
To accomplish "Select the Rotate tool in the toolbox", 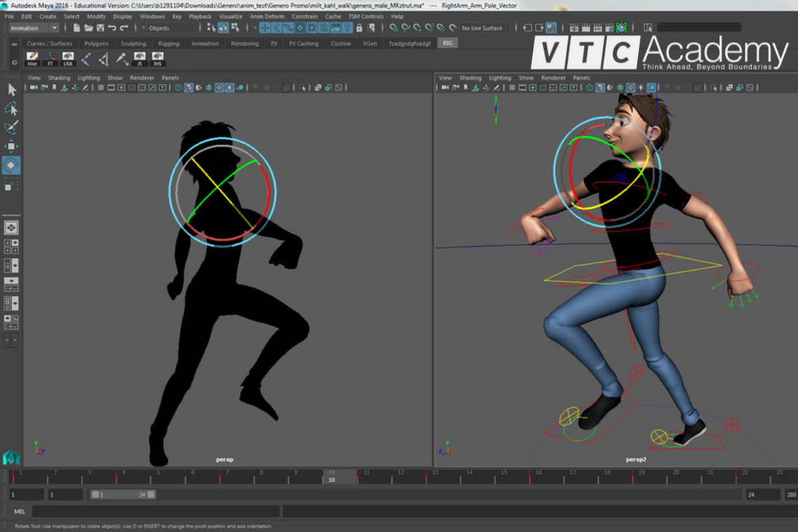I will point(10,165).
